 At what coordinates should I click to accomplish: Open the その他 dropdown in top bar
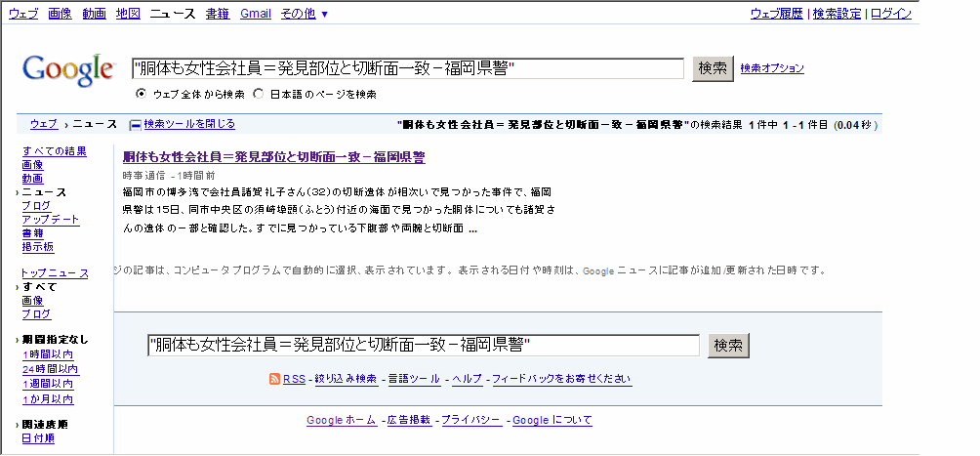coord(304,14)
